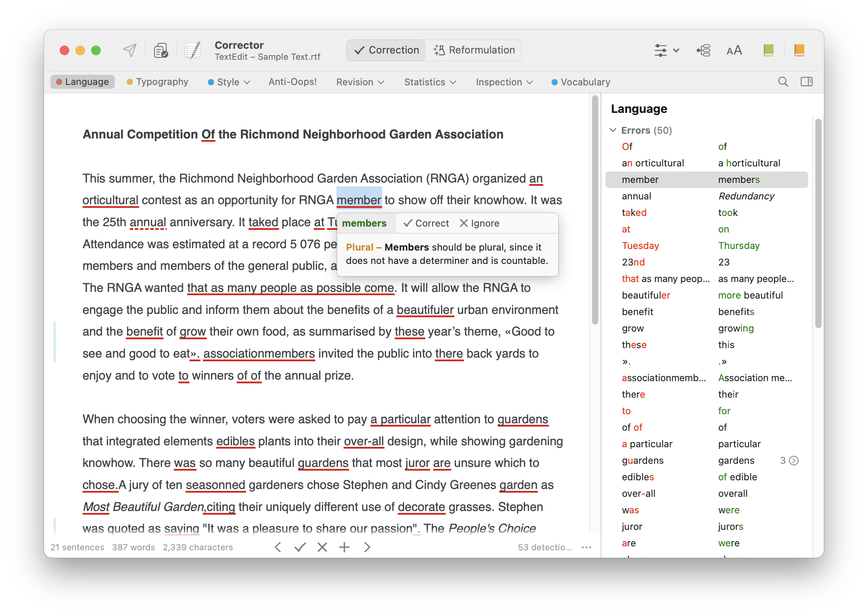Image resolution: width=868 pixels, height=616 pixels.
Task: Select the '23nd' error row
Action: 707,262
